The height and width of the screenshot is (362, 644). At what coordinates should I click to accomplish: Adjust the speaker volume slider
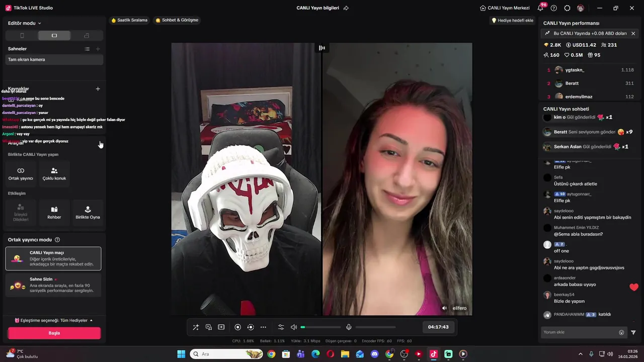pyautogui.click(x=320, y=327)
